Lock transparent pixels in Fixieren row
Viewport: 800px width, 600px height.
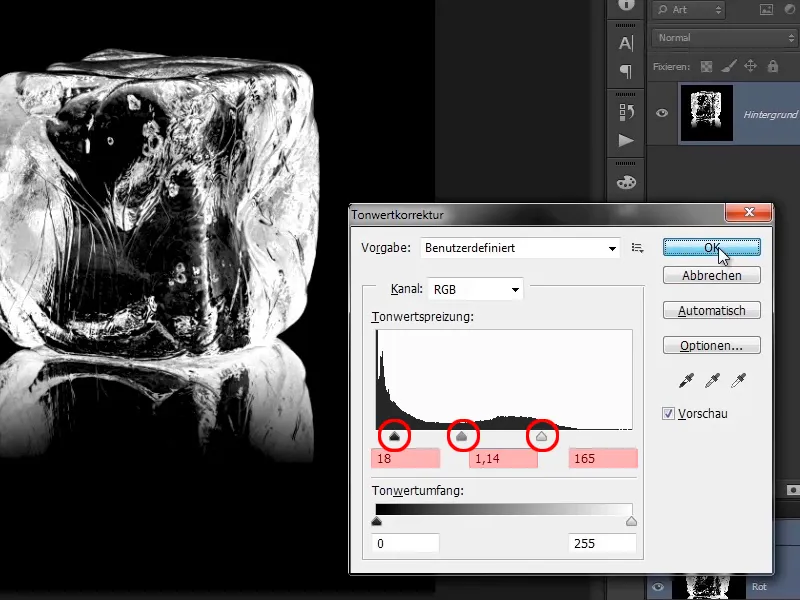pos(706,66)
